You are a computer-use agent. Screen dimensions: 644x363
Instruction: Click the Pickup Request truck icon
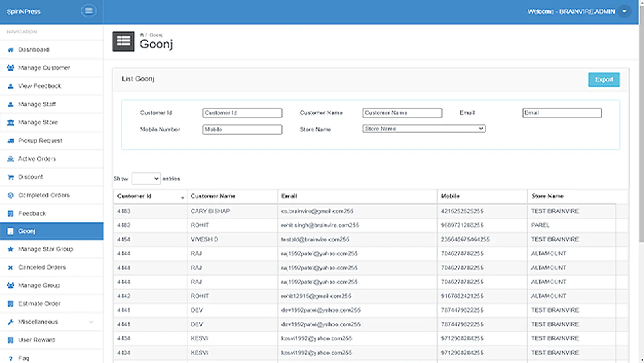11,141
